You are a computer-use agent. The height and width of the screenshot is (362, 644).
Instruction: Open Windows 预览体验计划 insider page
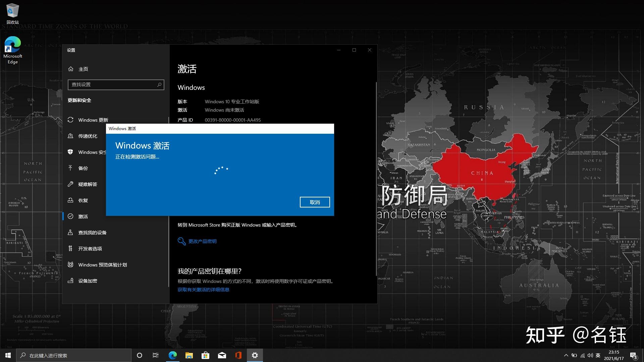(102, 265)
